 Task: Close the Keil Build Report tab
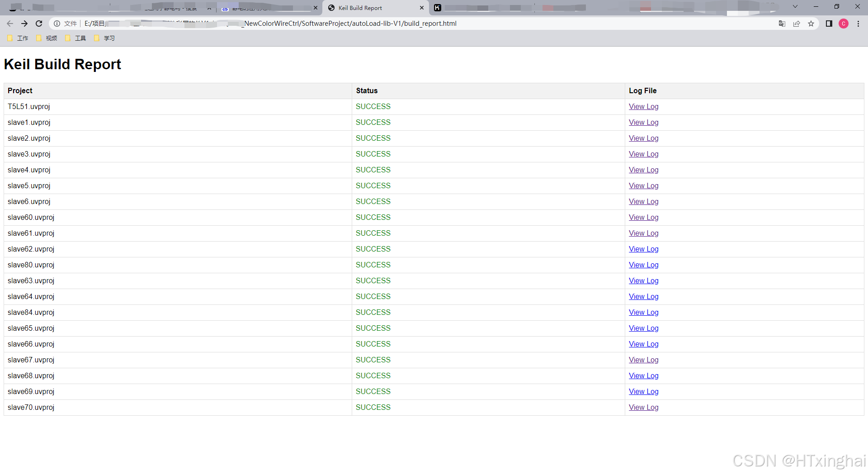click(x=422, y=8)
